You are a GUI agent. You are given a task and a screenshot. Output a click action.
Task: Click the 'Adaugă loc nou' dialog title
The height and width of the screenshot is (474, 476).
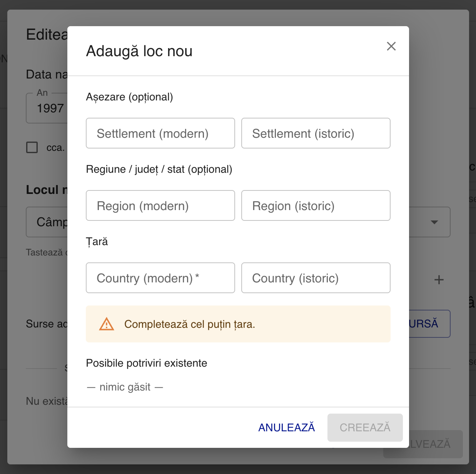(139, 51)
